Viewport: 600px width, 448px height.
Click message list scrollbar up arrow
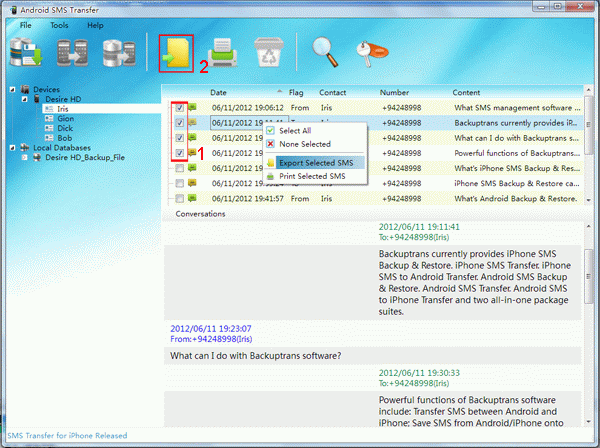pyautogui.click(x=589, y=90)
